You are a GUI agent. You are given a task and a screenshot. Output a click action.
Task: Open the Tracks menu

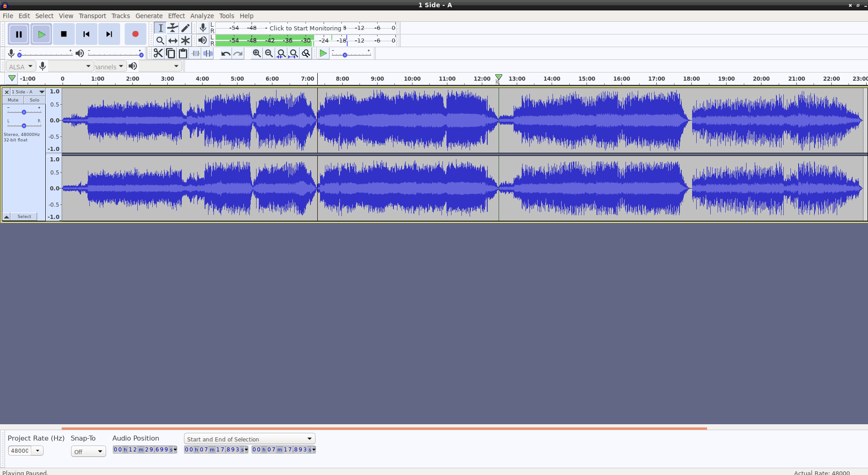tap(121, 16)
